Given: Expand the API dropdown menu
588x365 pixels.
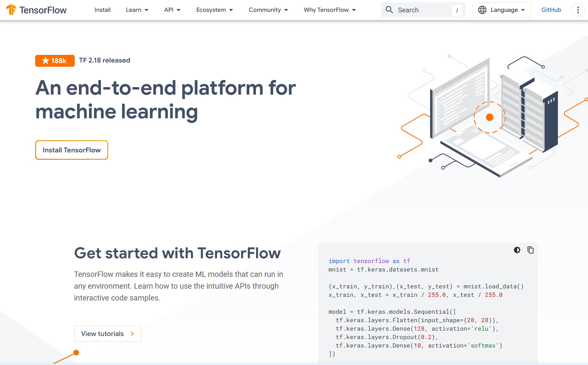Looking at the screenshot, I should click(172, 10).
